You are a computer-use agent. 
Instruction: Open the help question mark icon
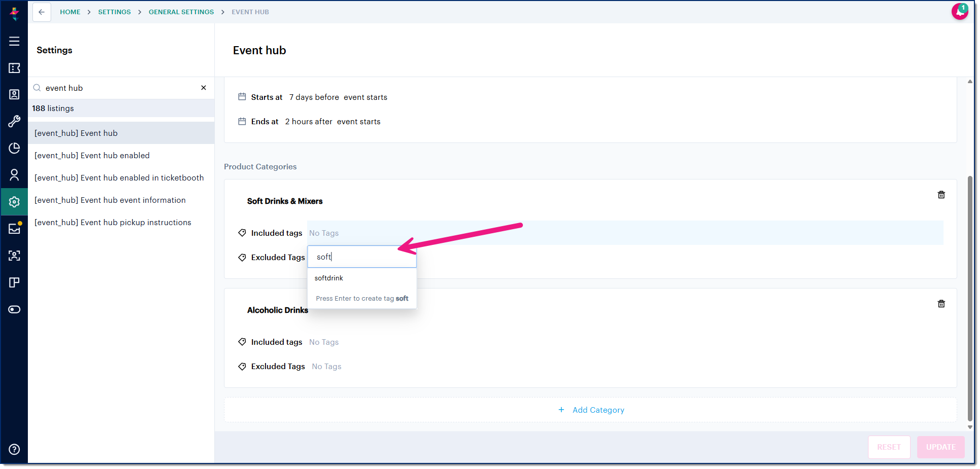[x=14, y=449]
